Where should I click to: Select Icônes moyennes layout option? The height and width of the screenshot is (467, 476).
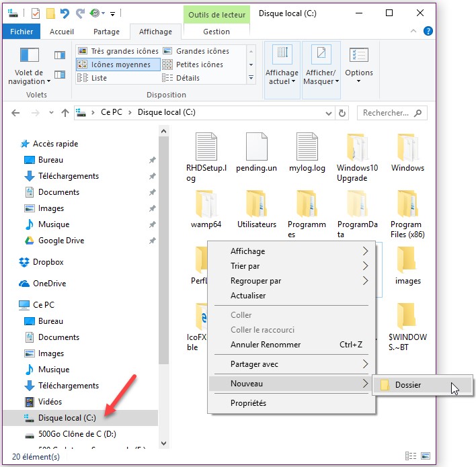pos(118,65)
